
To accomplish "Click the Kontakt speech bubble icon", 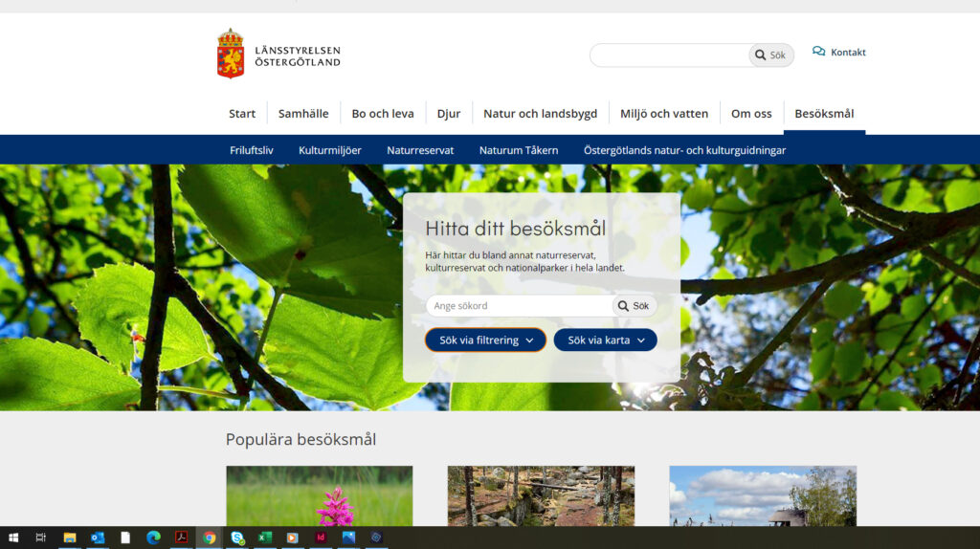I will (819, 52).
